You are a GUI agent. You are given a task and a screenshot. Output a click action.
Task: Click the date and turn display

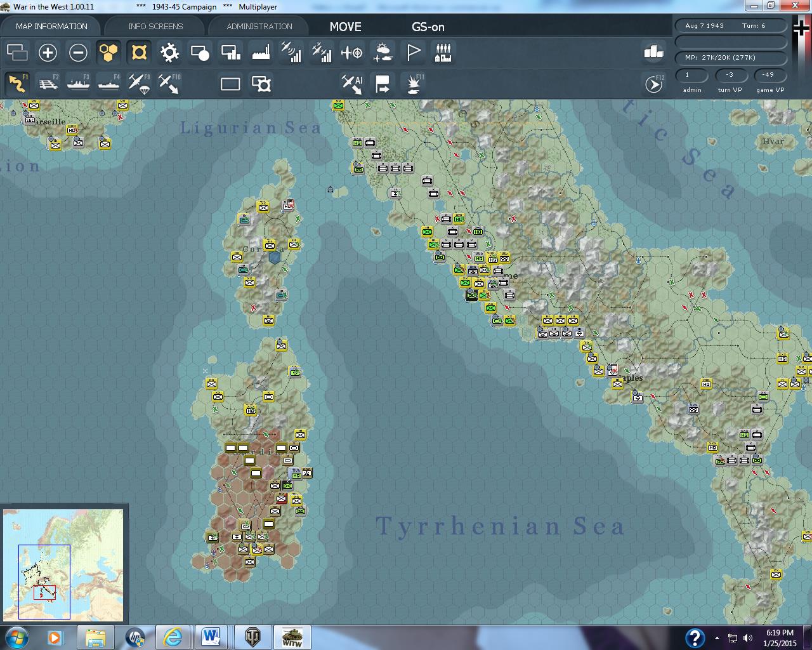tap(731, 26)
